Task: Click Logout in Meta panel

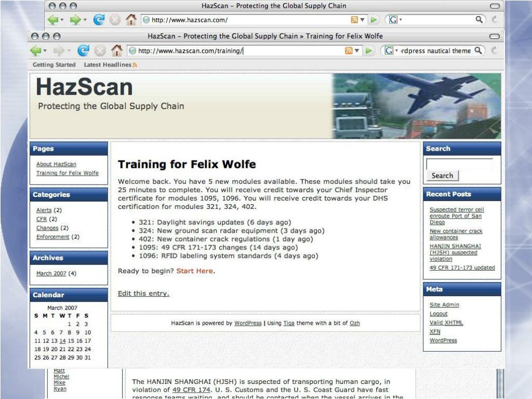Action: [438, 314]
